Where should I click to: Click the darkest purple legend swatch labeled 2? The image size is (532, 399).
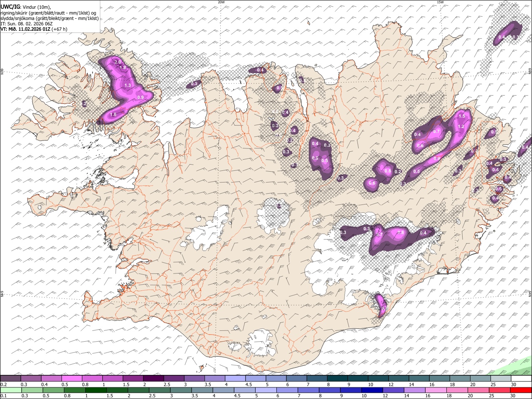(x=153, y=378)
